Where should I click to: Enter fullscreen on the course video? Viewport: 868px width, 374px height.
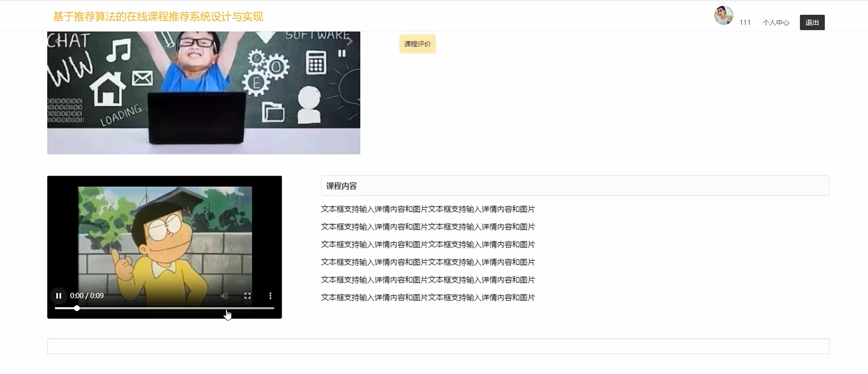coord(247,296)
